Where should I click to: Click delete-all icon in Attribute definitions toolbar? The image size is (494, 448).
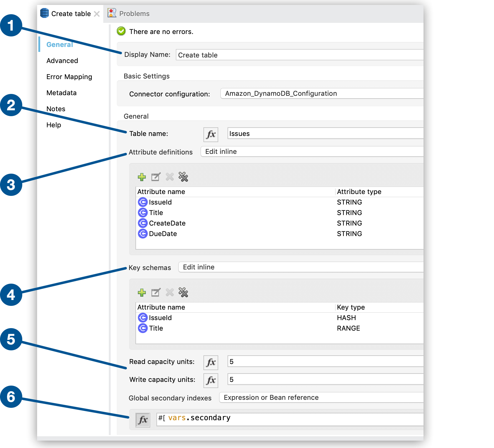pos(183,177)
